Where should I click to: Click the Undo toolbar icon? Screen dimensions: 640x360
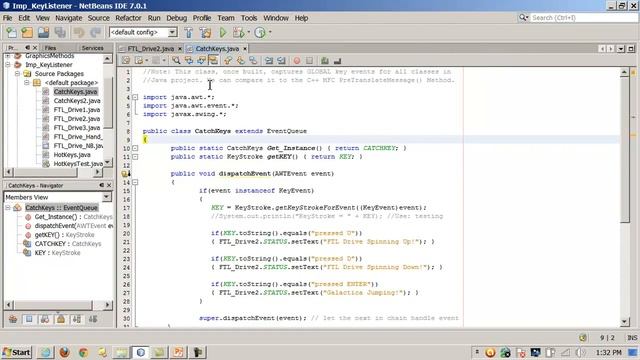pyautogui.click(x=79, y=32)
